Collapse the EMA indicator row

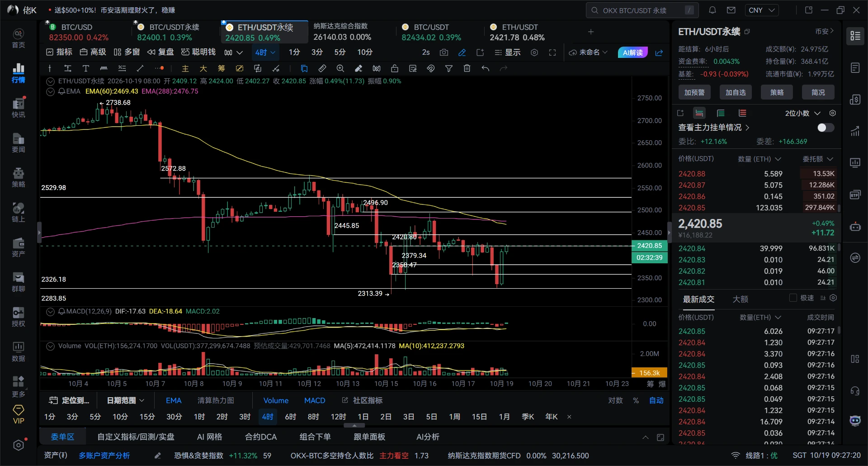click(50, 91)
